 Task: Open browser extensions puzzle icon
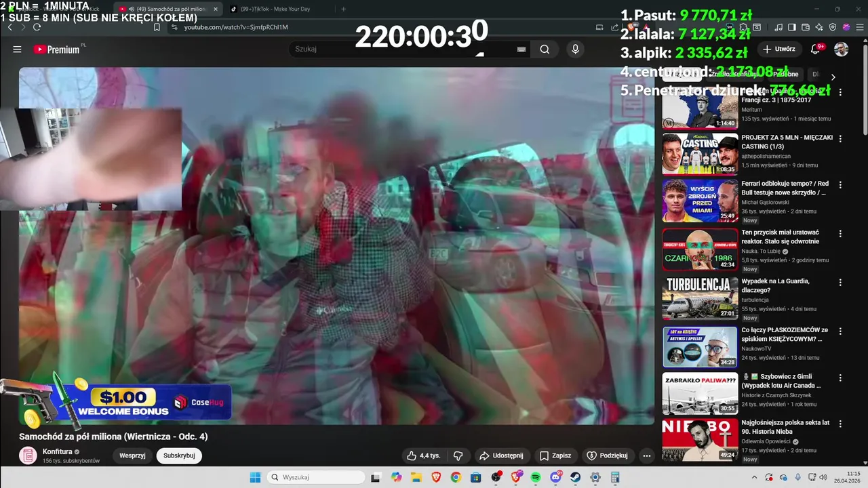743,27
